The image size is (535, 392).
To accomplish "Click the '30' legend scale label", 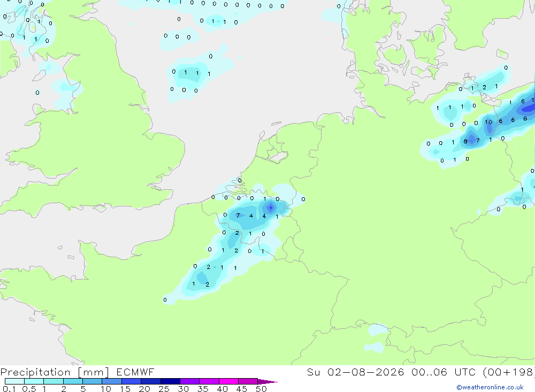I will pyautogui.click(x=183, y=389).
